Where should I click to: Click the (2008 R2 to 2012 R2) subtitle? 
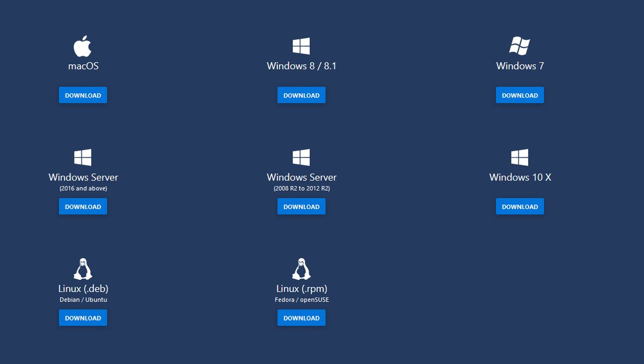click(x=302, y=189)
